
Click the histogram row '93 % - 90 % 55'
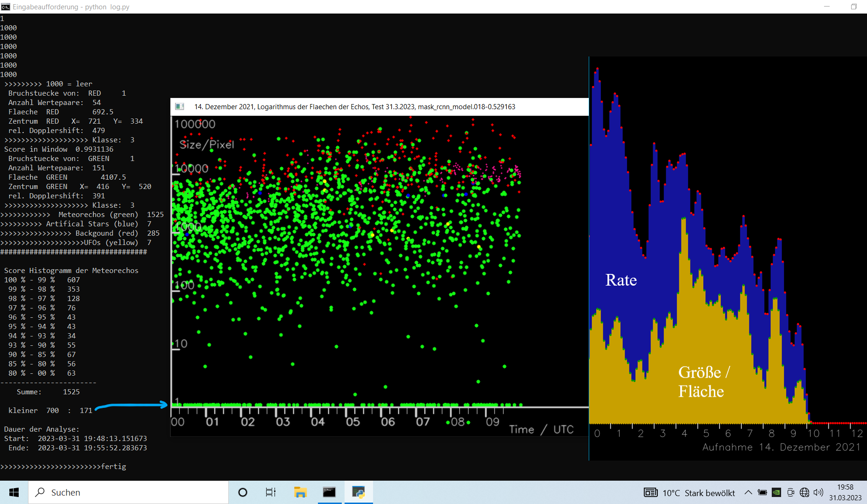pos(42,345)
